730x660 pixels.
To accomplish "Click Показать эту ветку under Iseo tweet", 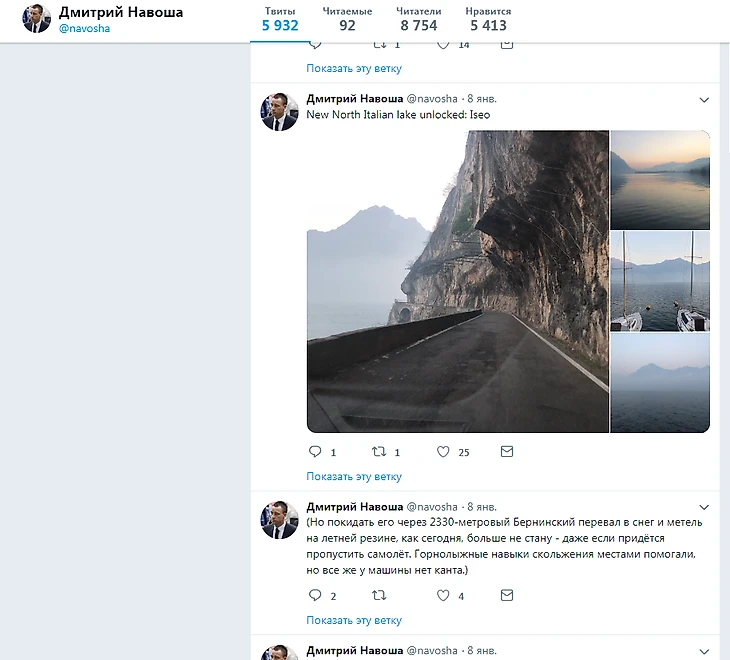I will 354,476.
